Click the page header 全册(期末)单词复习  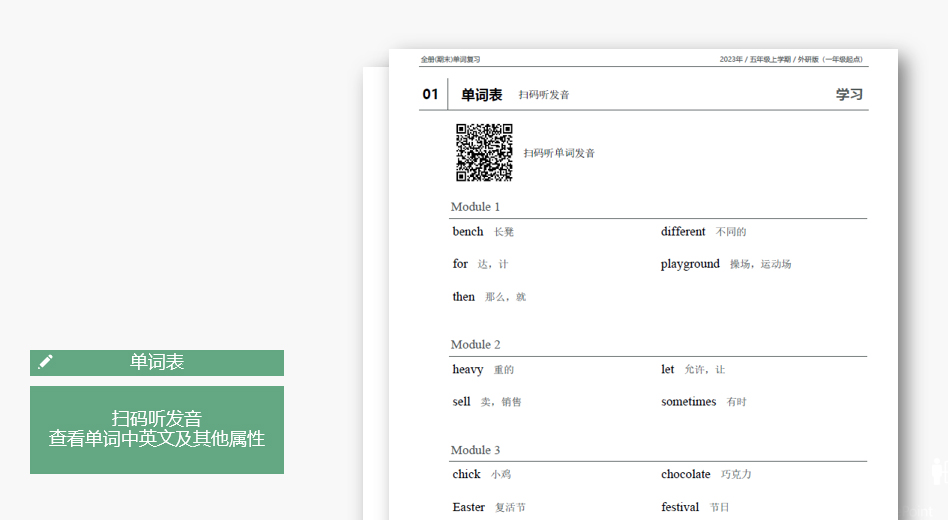click(450, 60)
